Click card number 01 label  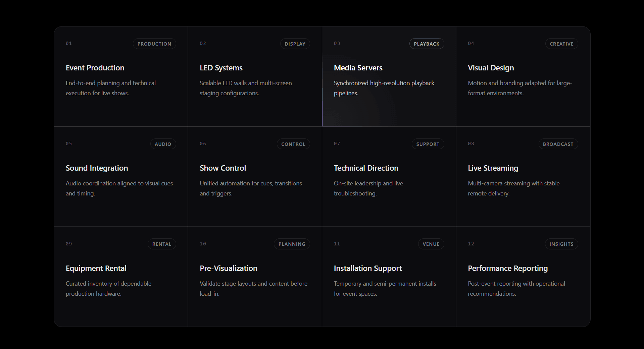tap(69, 43)
